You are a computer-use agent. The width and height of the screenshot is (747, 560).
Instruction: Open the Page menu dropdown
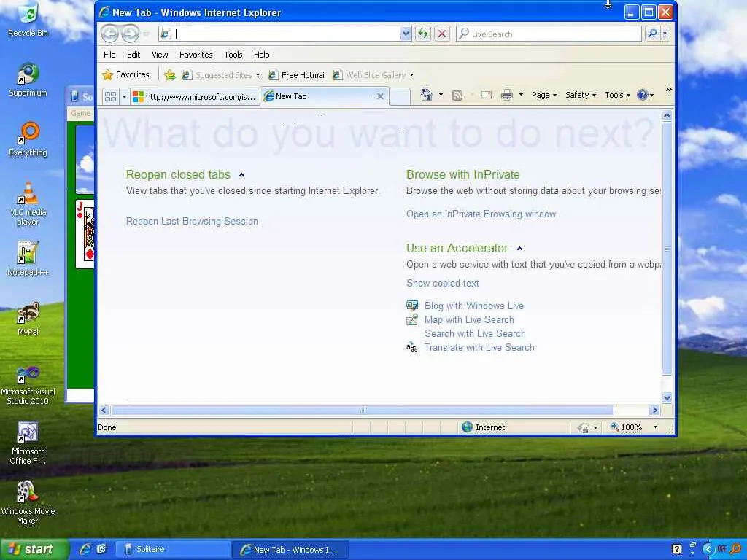[544, 96]
